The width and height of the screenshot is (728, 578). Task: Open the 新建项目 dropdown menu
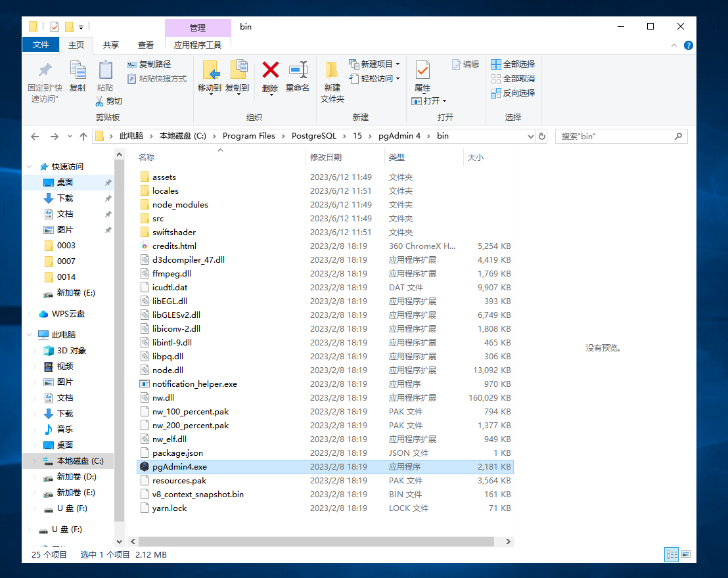coord(398,64)
